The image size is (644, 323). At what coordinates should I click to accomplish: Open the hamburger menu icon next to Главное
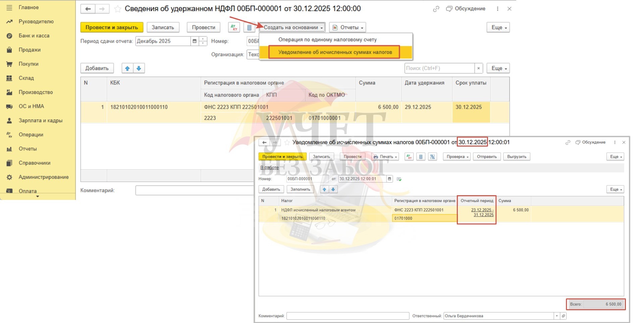point(9,7)
